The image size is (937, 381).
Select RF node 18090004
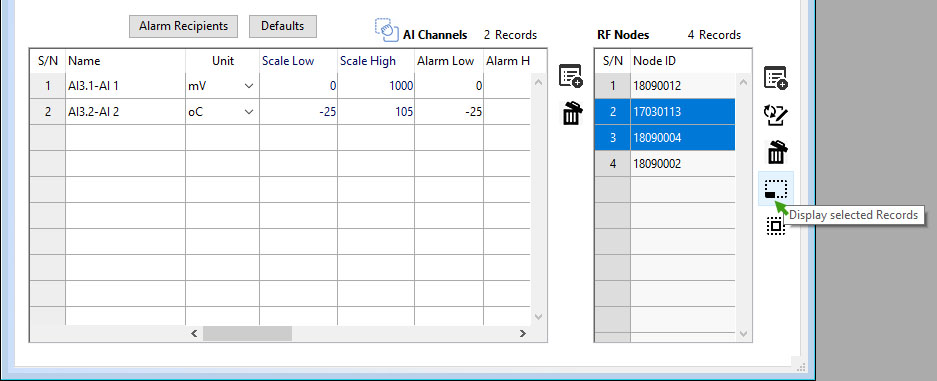click(682, 138)
